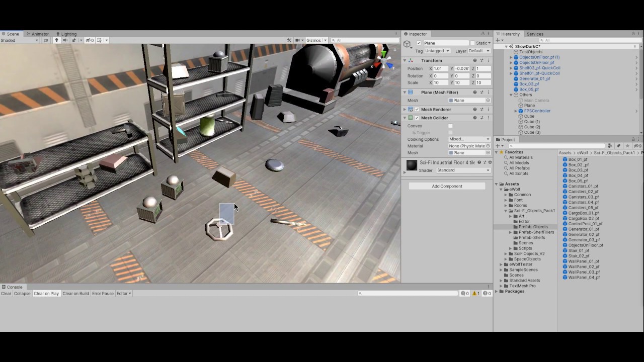Click Clear button in Console
Screen dimensions: 644x362
pos(6,293)
